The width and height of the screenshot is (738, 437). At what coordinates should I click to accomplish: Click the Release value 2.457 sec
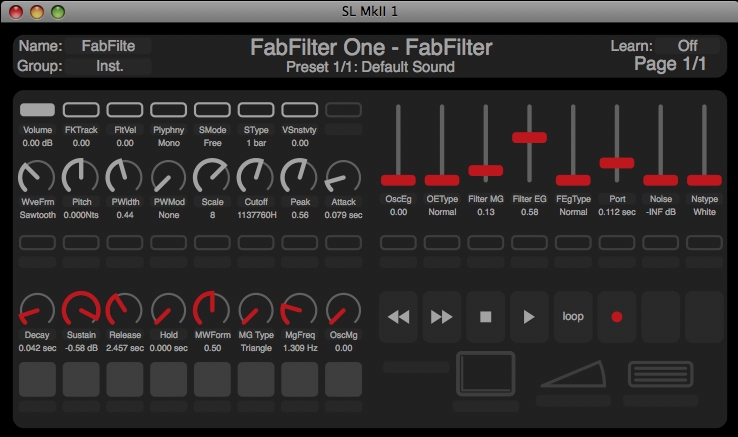125,348
